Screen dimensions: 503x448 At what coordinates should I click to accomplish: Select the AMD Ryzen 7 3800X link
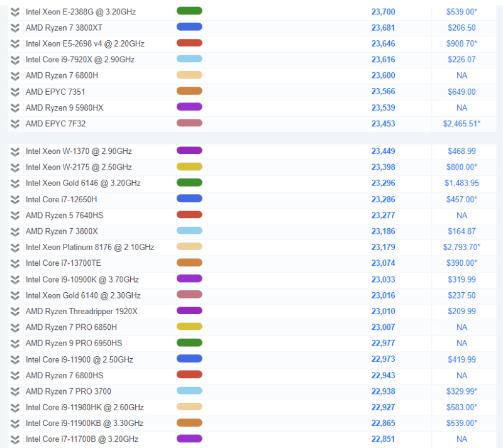[62, 231]
